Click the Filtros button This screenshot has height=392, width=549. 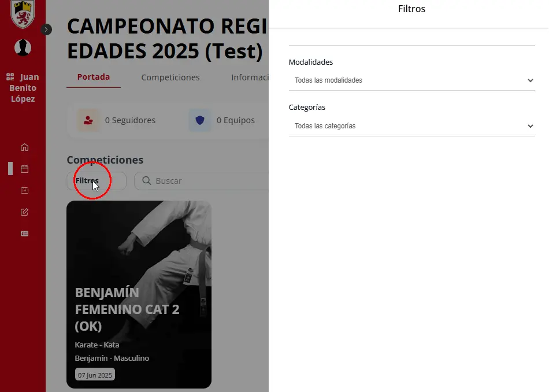[97, 181]
